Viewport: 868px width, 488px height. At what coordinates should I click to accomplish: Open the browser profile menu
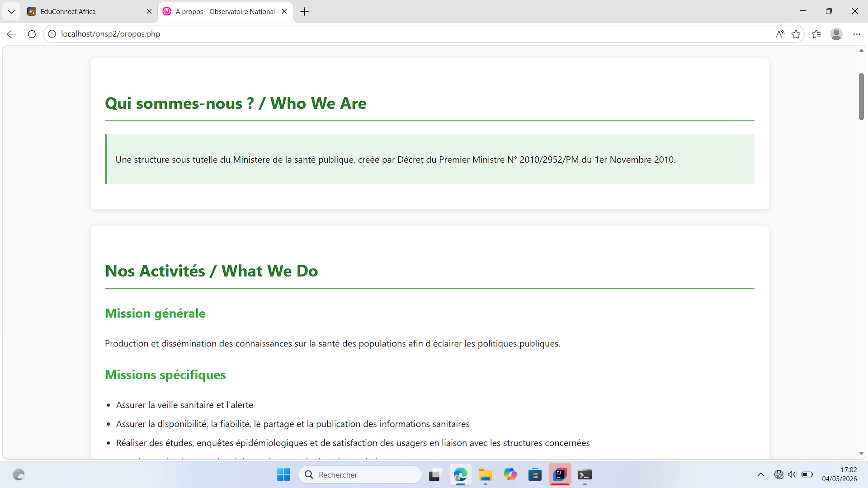[836, 34]
